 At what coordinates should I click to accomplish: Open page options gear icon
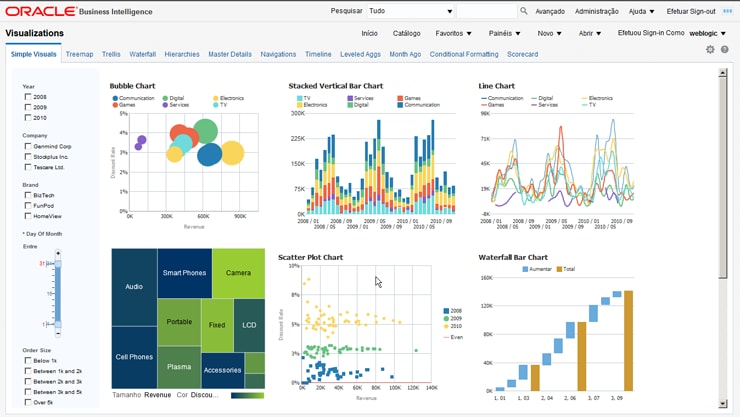[x=710, y=50]
